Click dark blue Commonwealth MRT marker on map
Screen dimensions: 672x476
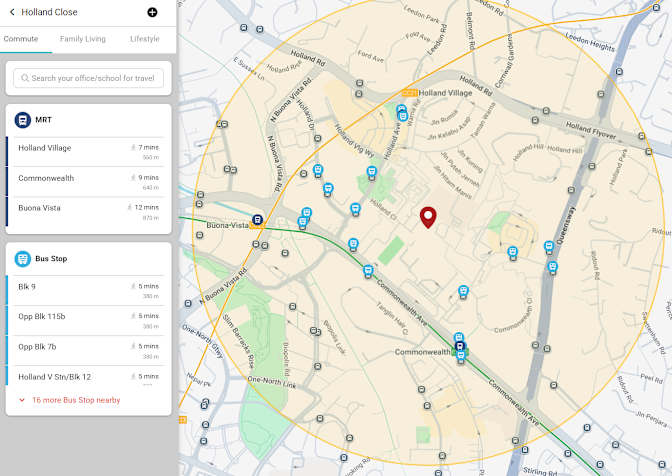pos(460,346)
